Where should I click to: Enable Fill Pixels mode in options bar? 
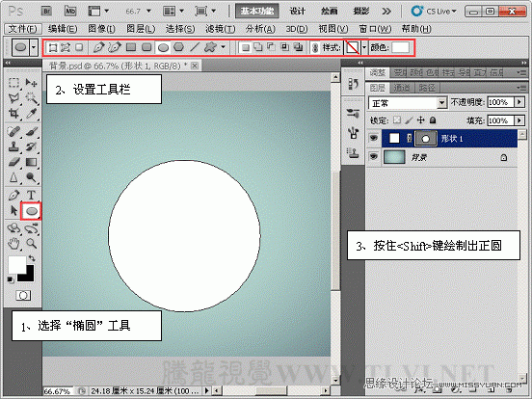(79, 47)
